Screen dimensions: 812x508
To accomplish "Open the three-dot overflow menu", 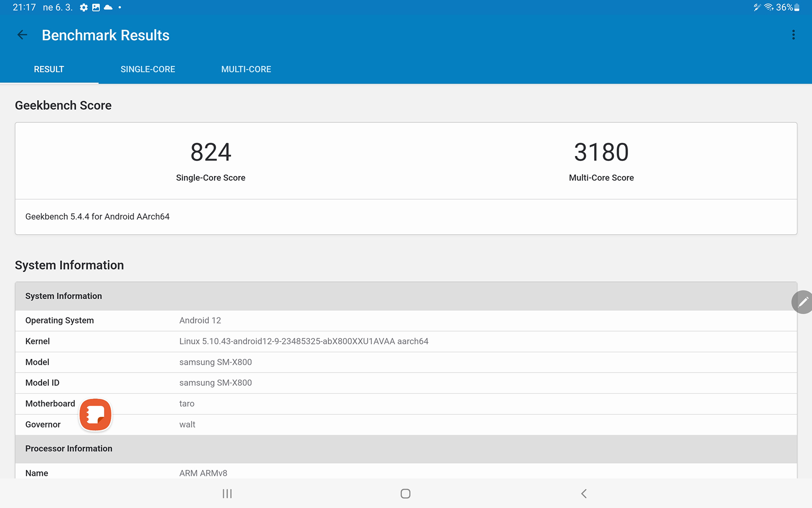I will coord(793,35).
